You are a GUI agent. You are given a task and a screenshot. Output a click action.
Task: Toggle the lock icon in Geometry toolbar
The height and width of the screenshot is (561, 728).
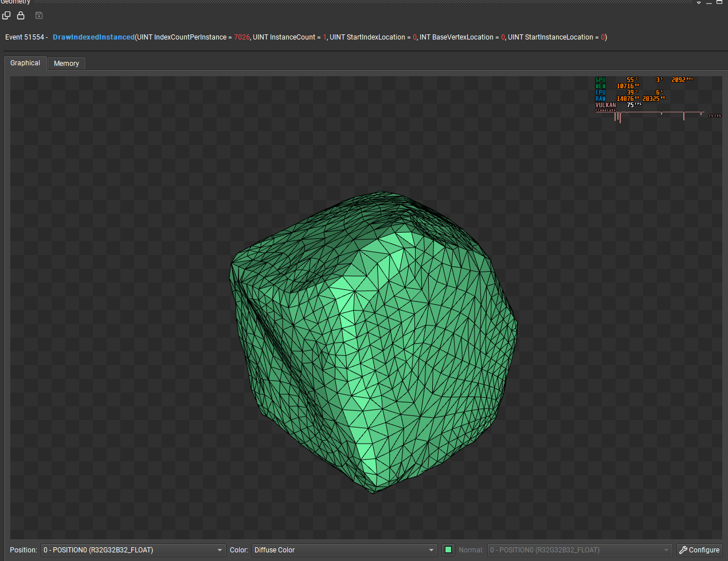[21, 15]
